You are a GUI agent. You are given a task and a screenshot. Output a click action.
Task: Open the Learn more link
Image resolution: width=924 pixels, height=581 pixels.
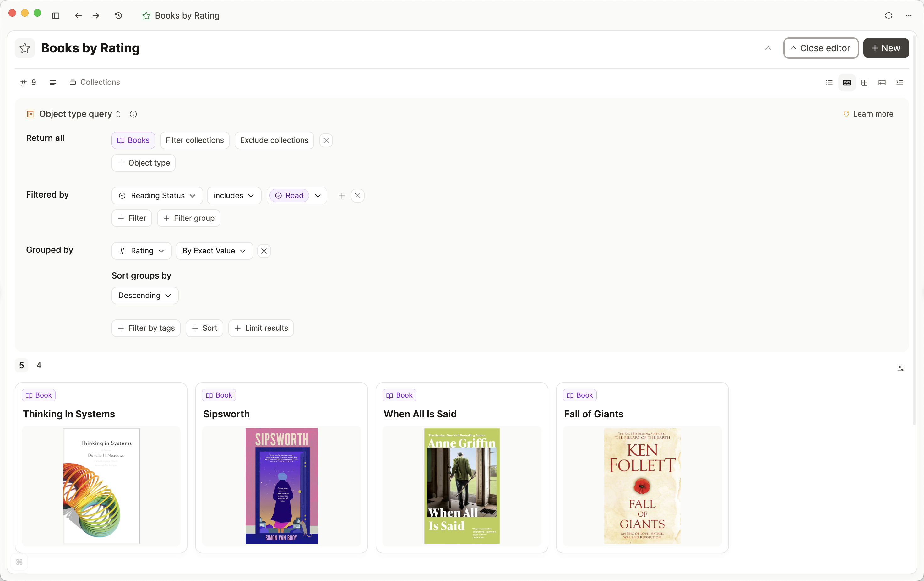pyautogui.click(x=868, y=114)
